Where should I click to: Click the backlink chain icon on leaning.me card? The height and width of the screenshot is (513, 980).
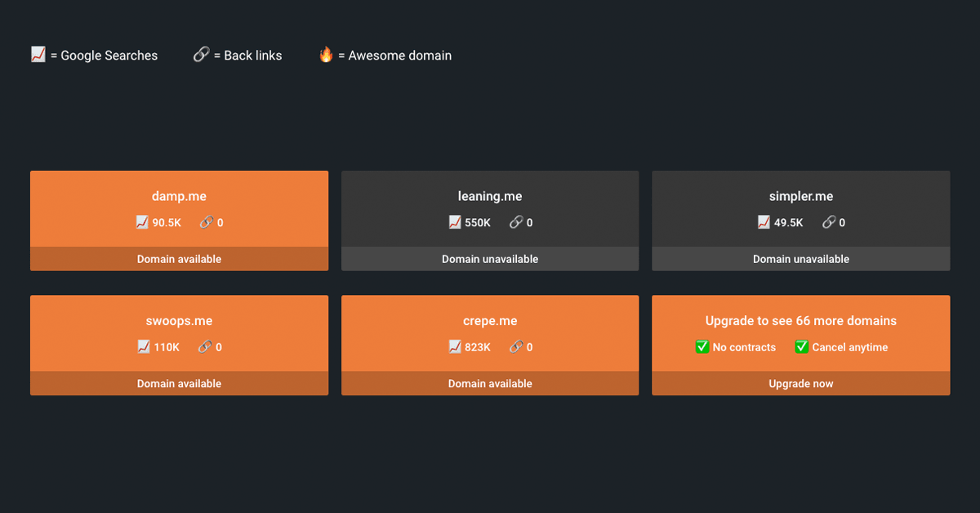coord(516,222)
